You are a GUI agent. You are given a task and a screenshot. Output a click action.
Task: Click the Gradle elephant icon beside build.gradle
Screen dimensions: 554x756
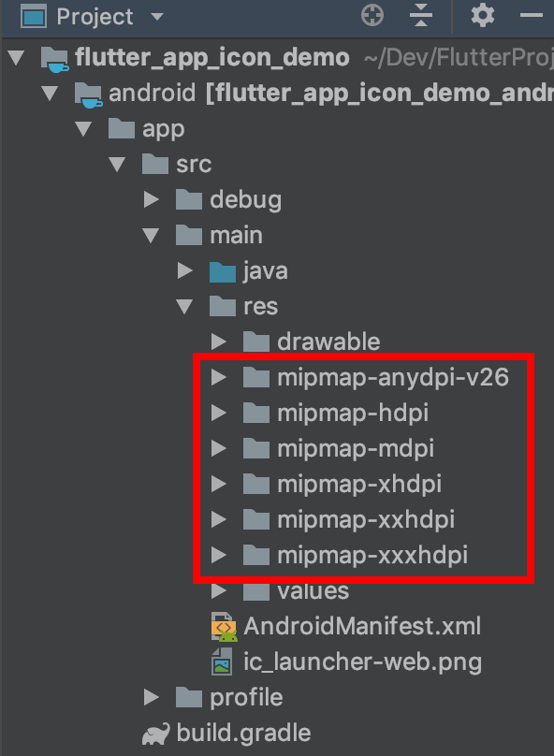pyautogui.click(x=155, y=734)
